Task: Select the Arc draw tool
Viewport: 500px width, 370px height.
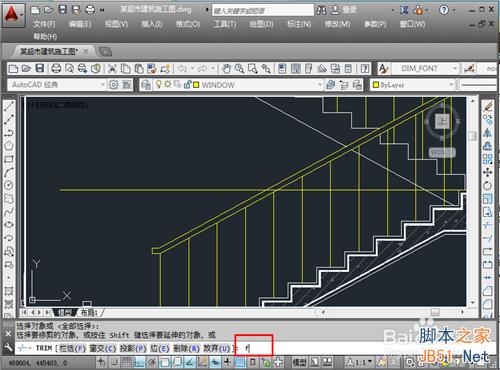Action: (9, 172)
